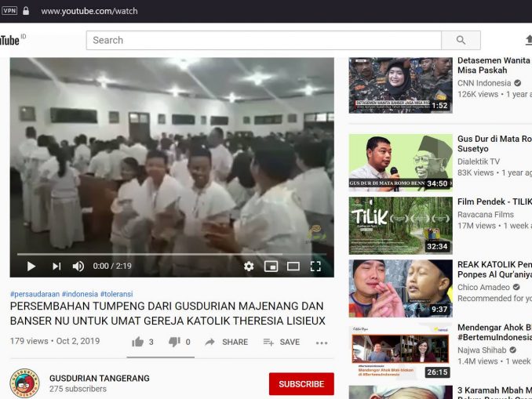Click the youtube.com/watch address bar URL

pyautogui.click(x=89, y=11)
